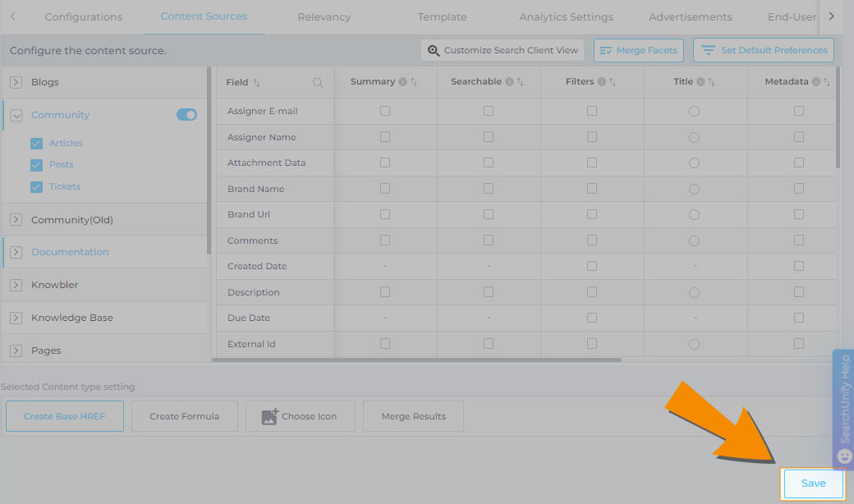Sort by the Searchable column arrows
The image size is (854, 504).
[x=520, y=82]
